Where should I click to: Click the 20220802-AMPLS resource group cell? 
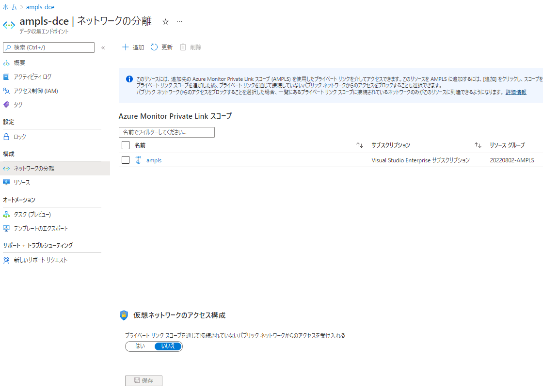[512, 160]
